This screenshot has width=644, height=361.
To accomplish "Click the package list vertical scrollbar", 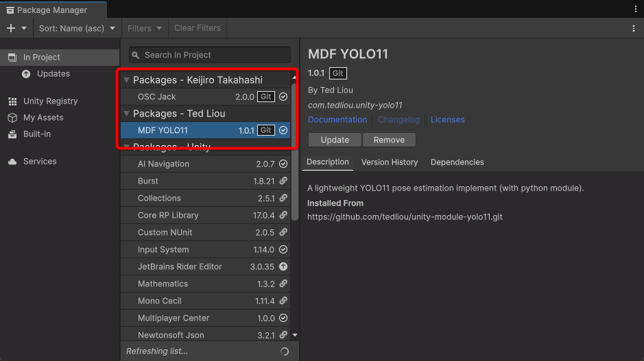I will pos(294,151).
